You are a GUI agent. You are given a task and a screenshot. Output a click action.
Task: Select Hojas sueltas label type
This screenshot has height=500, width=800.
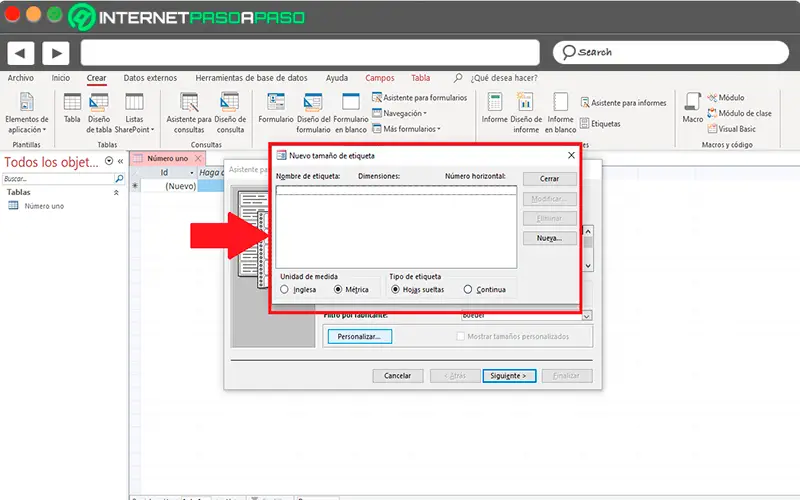[395, 289]
